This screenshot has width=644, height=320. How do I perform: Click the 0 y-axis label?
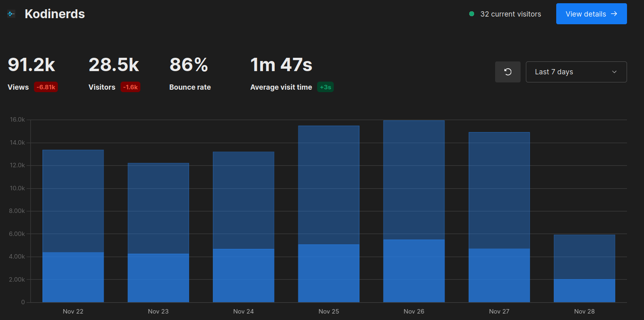pos(23,302)
